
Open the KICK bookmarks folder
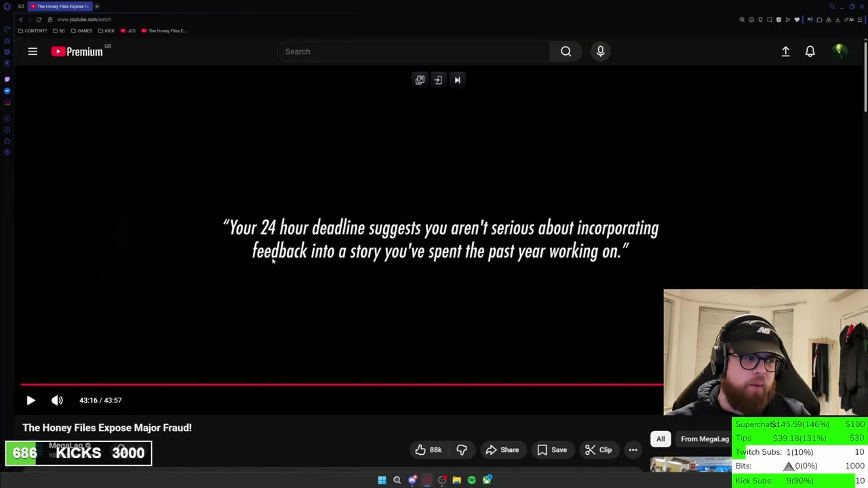click(106, 30)
